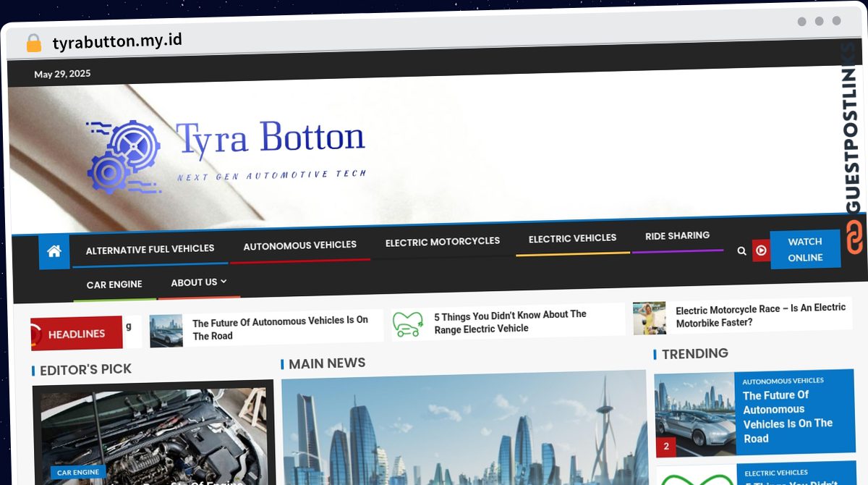The image size is (868, 485).
Task: Click the headline autonomous car thumbnail
Action: [166, 332]
